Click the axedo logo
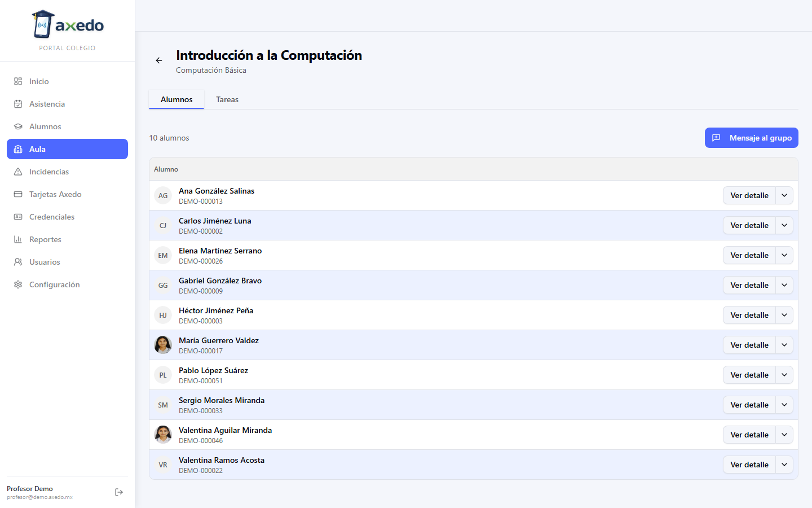 (x=68, y=24)
